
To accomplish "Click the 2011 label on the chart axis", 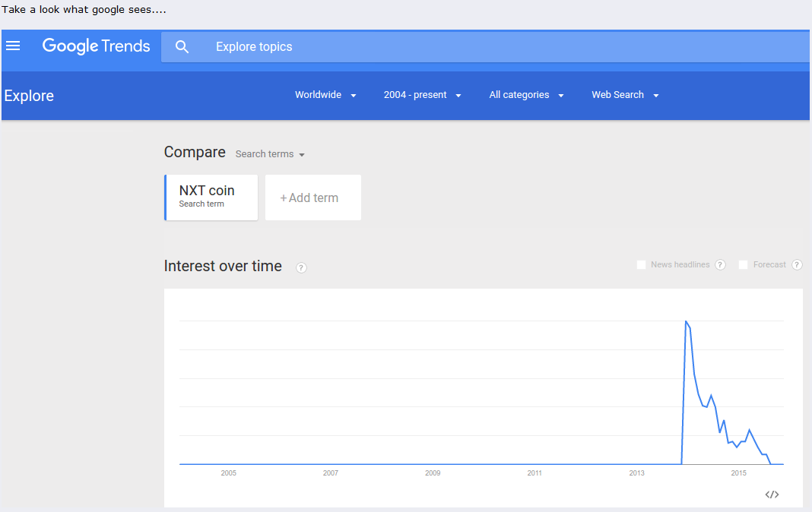I will (x=534, y=473).
